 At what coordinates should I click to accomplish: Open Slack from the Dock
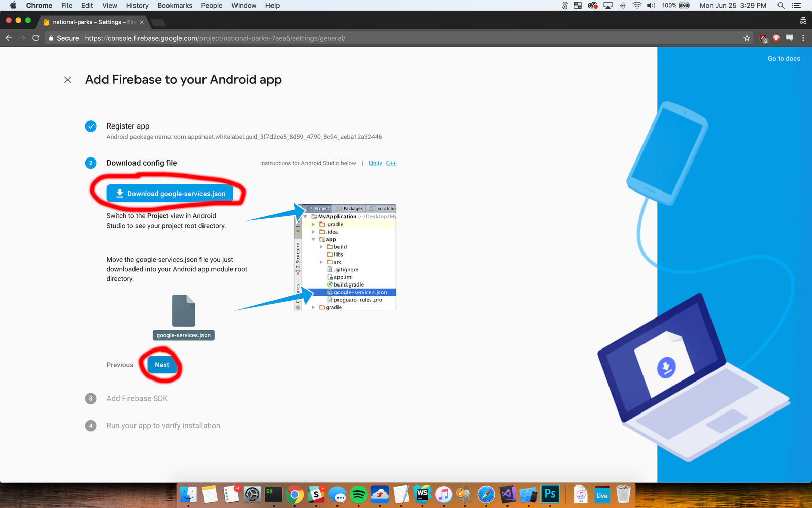[x=316, y=494]
